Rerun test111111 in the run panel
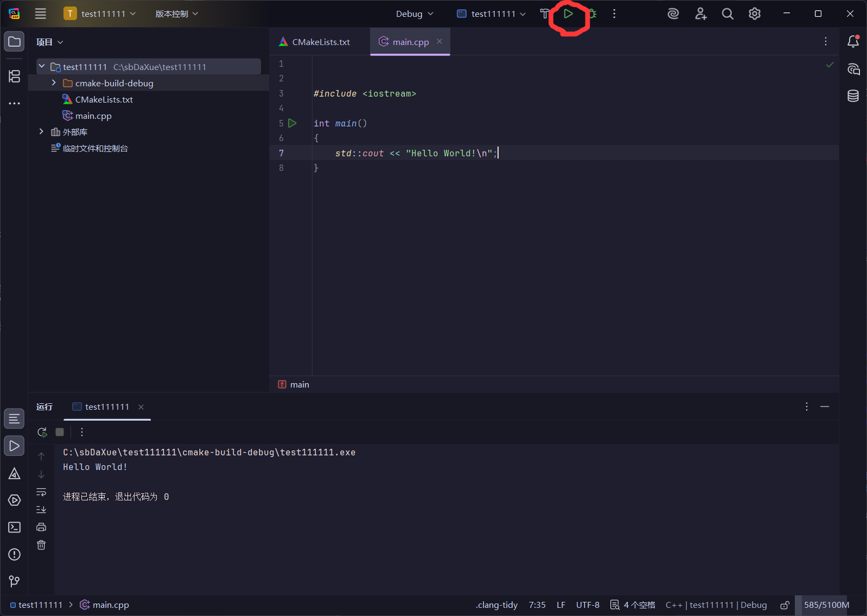The image size is (867, 616). pyautogui.click(x=42, y=432)
